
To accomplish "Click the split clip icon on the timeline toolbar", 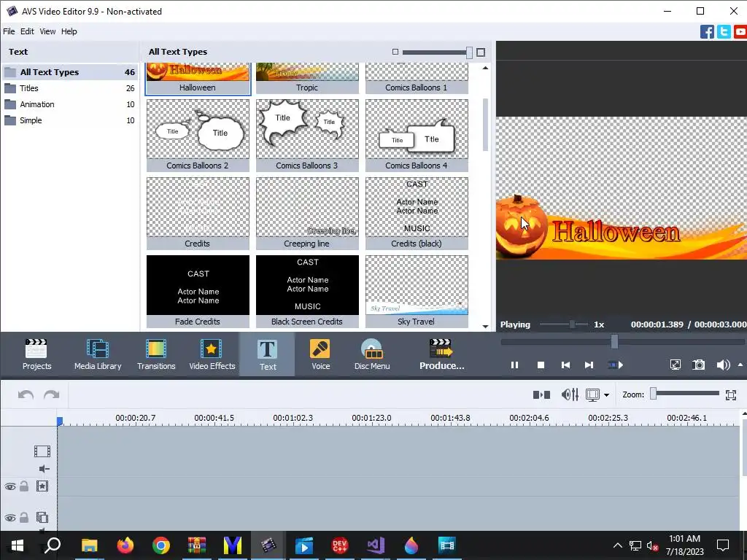I will click(x=542, y=394).
